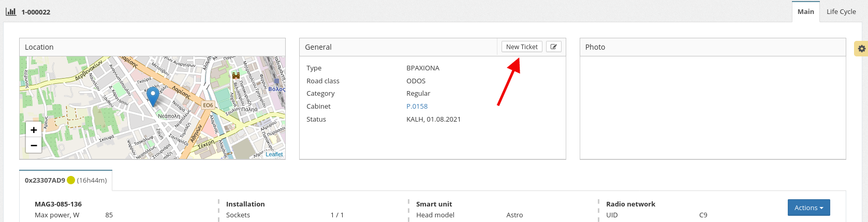Click the Νεάπολη label on the map
Viewport: 868px width, 222px height.
coord(169,116)
